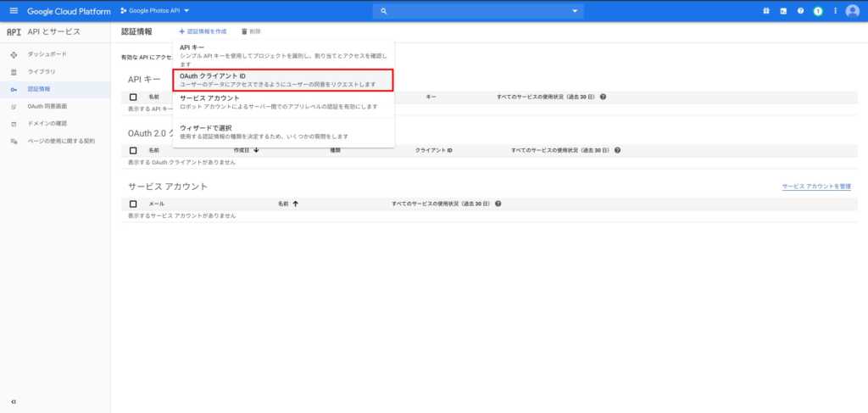The image size is (868, 413).
Task: Collapse the left sidebar with arrow icon
Action: [14, 400]
